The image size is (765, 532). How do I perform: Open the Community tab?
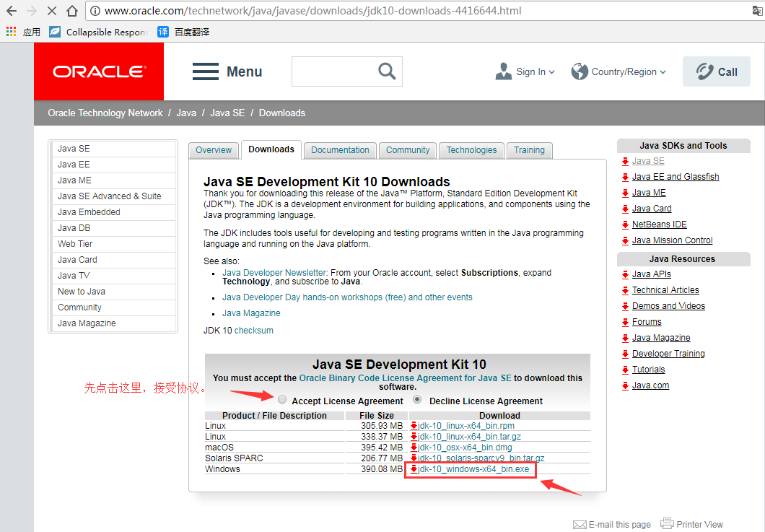(408, 150)
